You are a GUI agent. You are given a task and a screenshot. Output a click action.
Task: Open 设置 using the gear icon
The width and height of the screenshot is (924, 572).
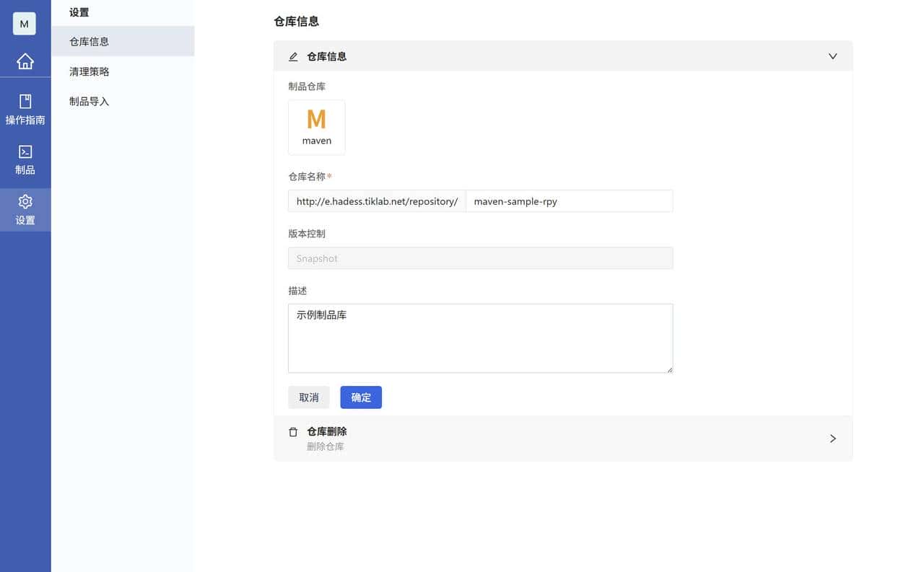25,208
